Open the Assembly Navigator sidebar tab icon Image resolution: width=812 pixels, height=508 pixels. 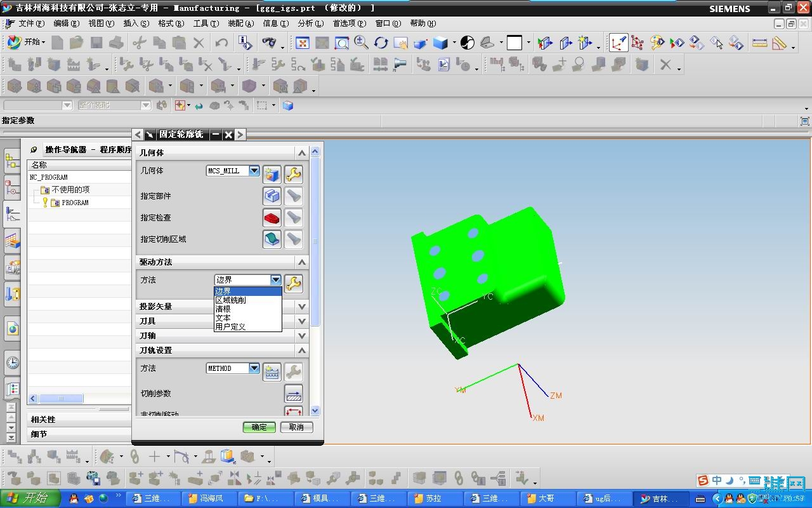[12, 161]
